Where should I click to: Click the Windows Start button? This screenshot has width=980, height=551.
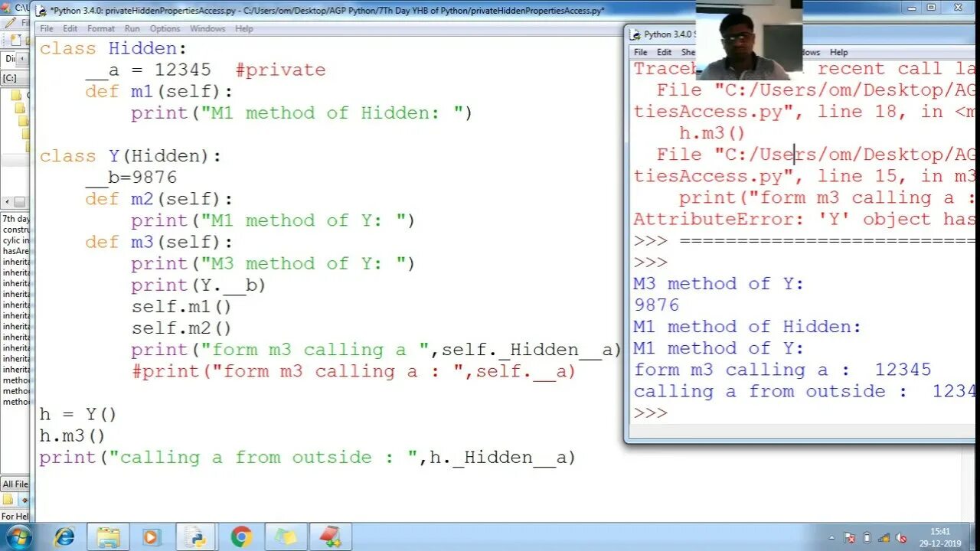tap(19, 536)
